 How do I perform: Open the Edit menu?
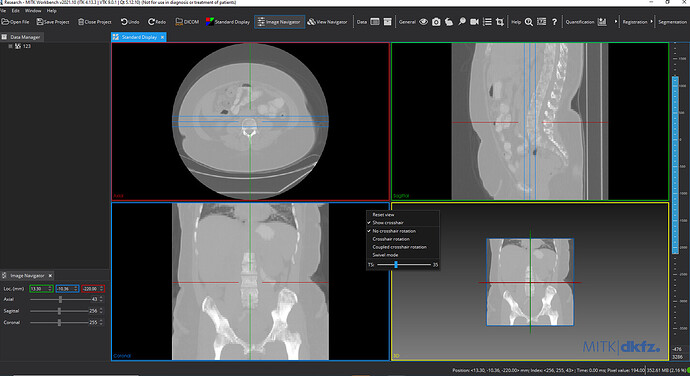pyautogui.click(x=15, y=11)
